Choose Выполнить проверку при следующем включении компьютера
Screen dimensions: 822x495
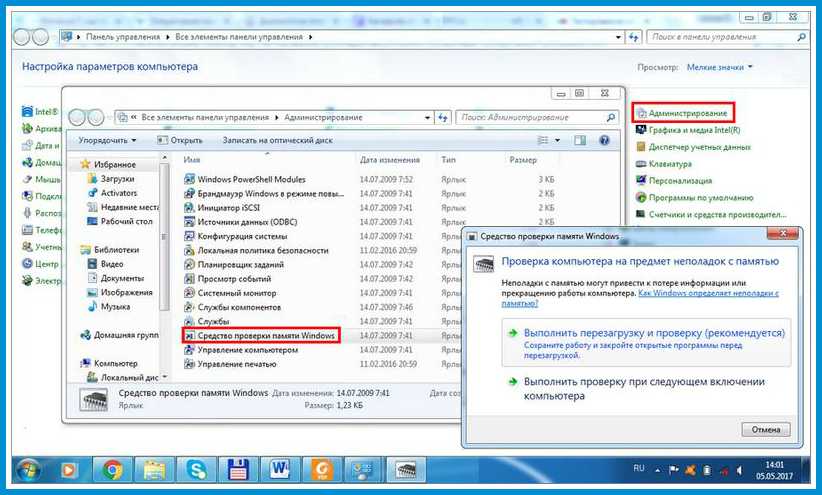point(646,389)
